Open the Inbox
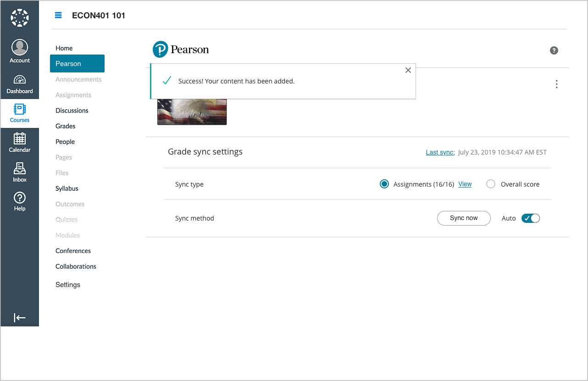The height and width of the screenshot is (381, 588). coord(20,172)
